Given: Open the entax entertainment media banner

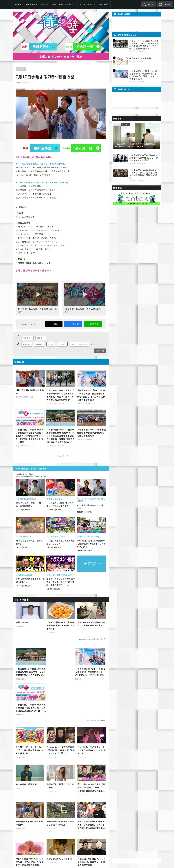Looking at the screenshot, I should pyautogui.click(x=136, y=199).
